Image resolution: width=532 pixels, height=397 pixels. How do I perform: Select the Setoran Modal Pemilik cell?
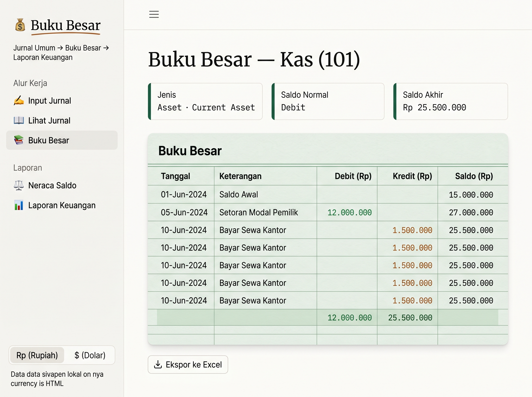tap(259, 212)
